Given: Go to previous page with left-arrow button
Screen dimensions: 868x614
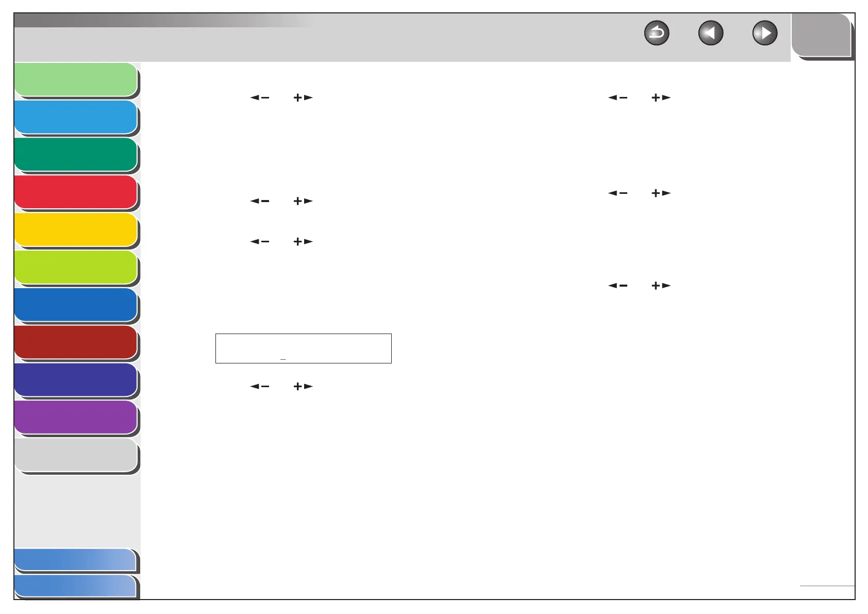Looking at the screenshot, I should coord(711,34).
